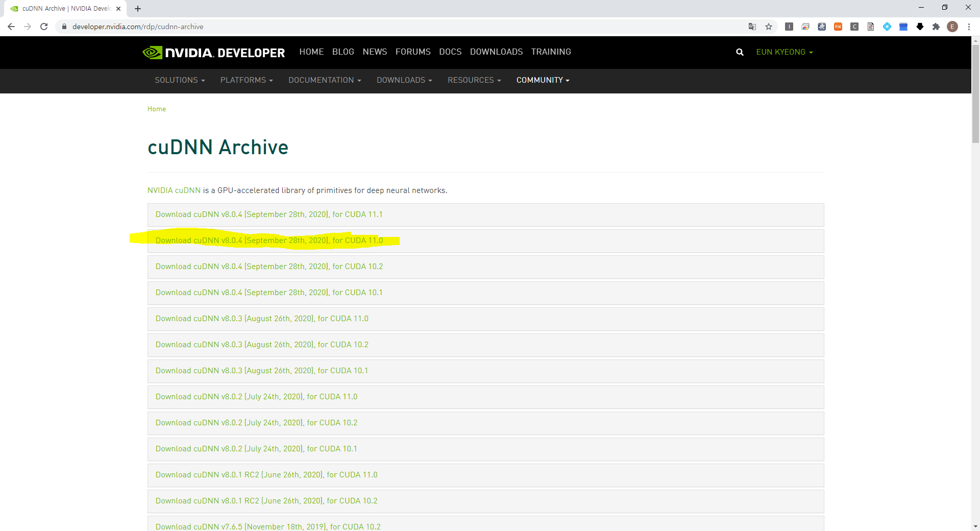Image resolution: width=980 pixels, height=531 pixels.
Task: Click the browser forward arrow
Action: click(x=28, y=27)
